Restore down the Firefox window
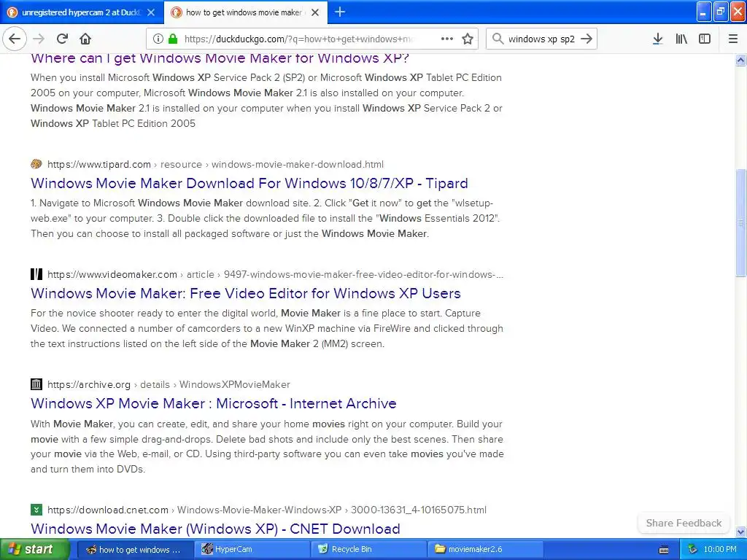This screenshot has width=747, height=560. [721, 12]
